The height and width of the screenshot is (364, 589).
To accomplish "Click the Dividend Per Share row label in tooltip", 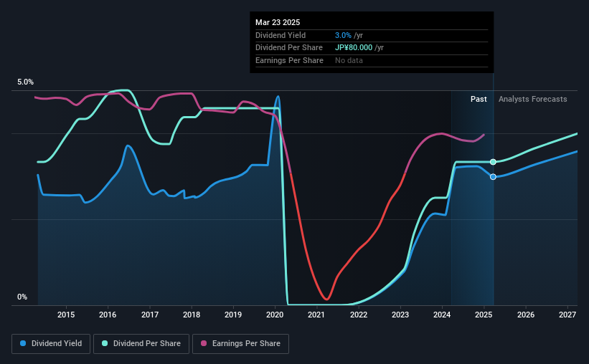I will pos(289,48).
